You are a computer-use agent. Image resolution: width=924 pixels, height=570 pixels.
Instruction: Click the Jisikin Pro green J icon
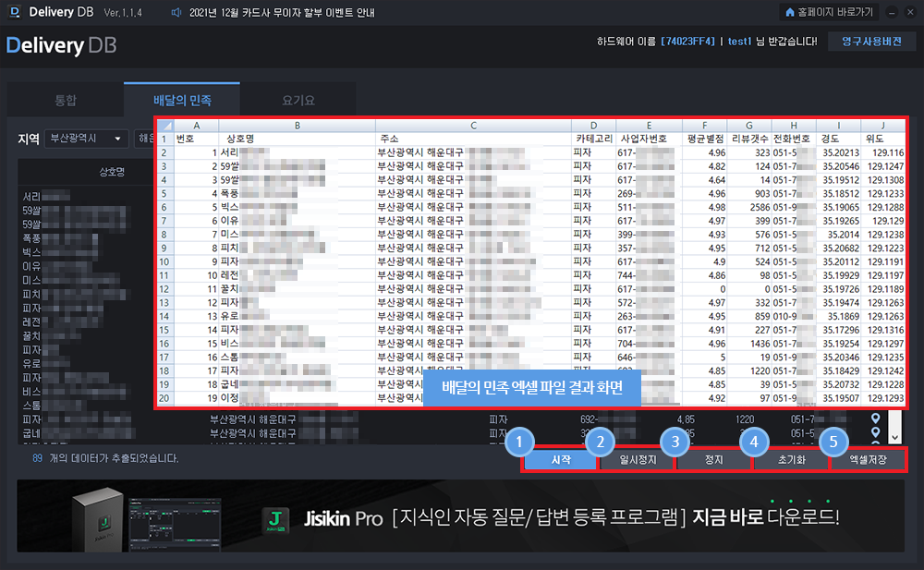coord(272,518)
